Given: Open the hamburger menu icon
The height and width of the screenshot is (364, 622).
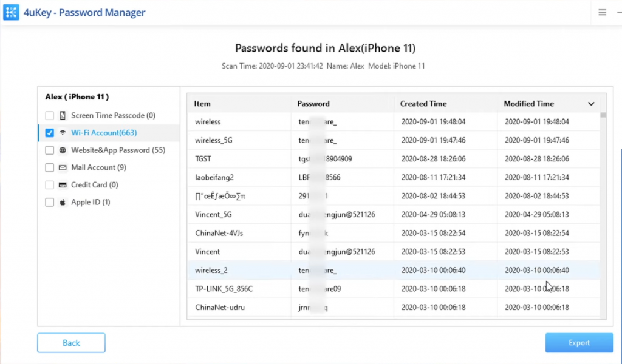Looking at the screenshot, I should (602, 12).
